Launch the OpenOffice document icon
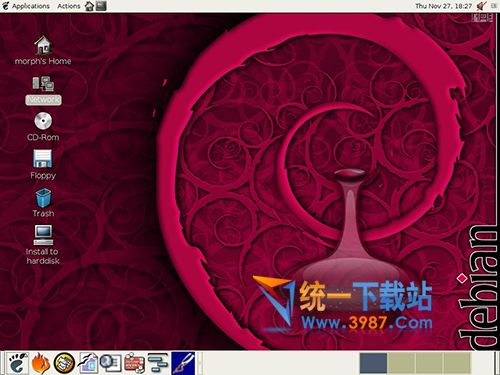This screenshot has width=500, height=375. tap(88, 363)
